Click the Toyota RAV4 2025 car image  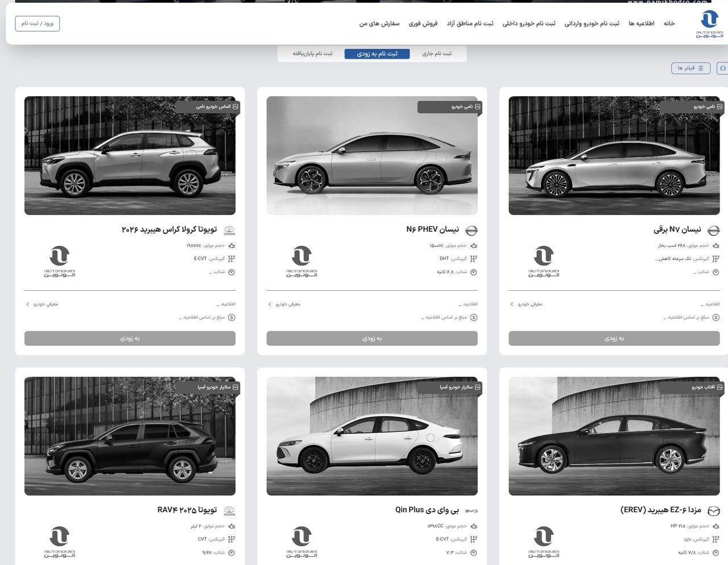coord(130,436)
